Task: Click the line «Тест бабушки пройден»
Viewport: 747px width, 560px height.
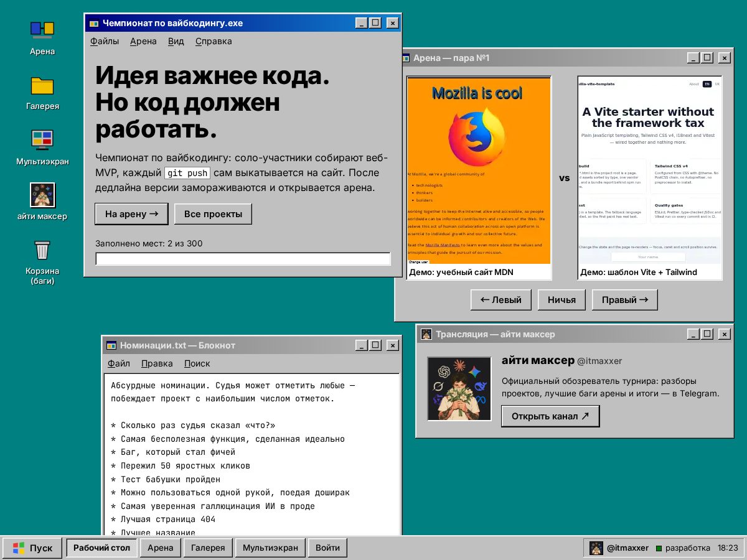Action: pos(166,479)
